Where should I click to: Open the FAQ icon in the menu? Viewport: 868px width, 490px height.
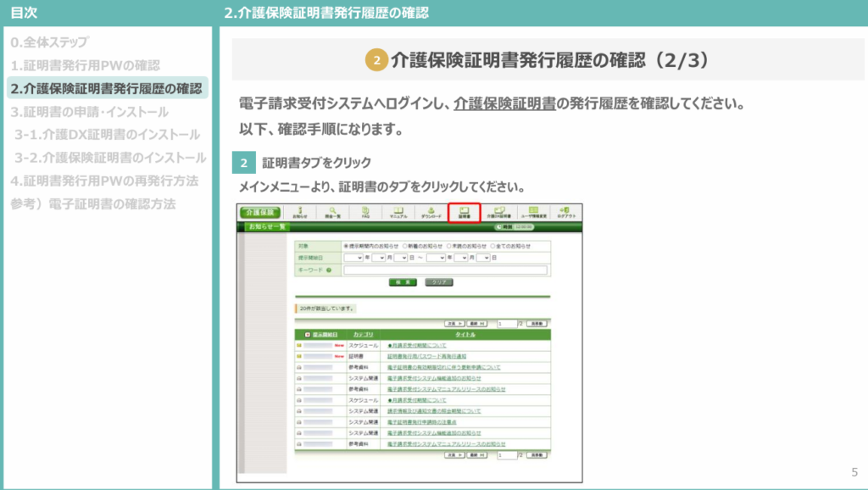(364, 214)
